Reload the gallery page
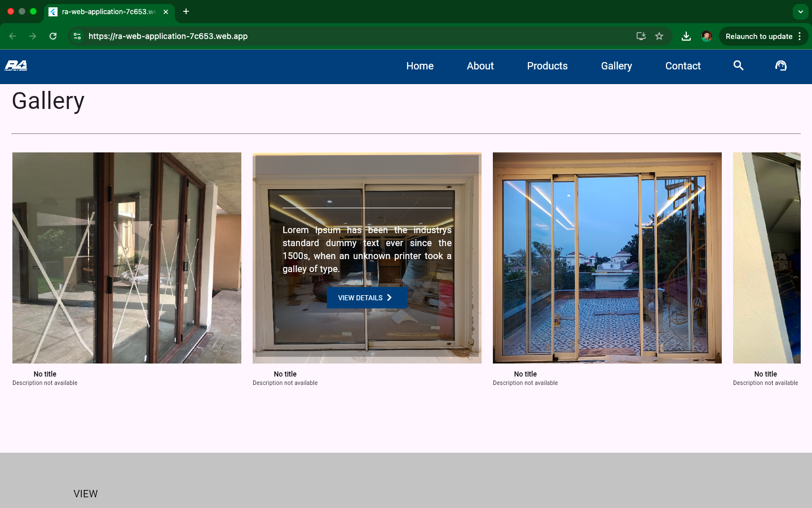This screenshot has width=812, height=508. click(52, 36)
